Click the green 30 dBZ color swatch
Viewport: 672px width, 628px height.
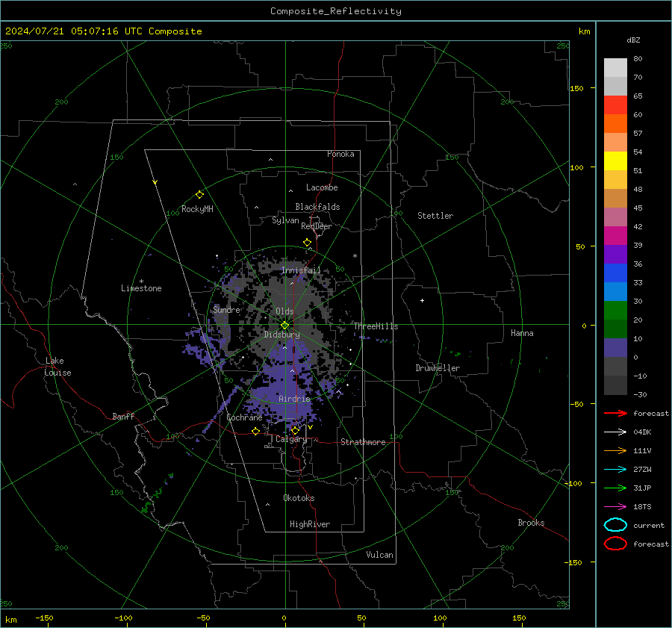pos(615,311)
